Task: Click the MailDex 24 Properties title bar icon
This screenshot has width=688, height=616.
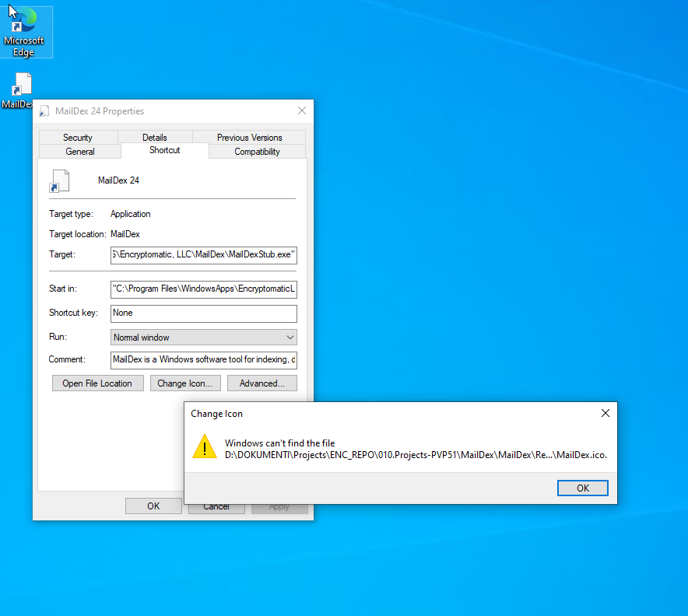Action: pyautogui.click(x=44, y=111)
